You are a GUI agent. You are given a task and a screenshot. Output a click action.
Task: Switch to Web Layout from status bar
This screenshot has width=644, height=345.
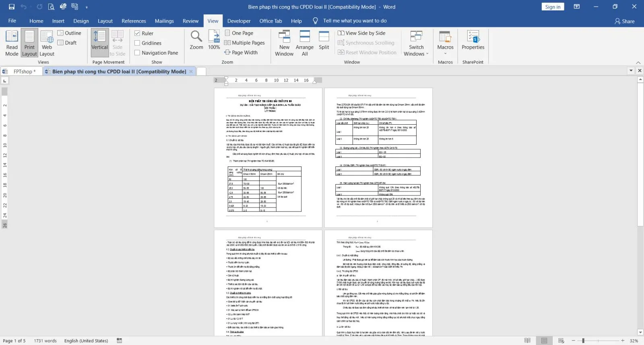point(561,341)
